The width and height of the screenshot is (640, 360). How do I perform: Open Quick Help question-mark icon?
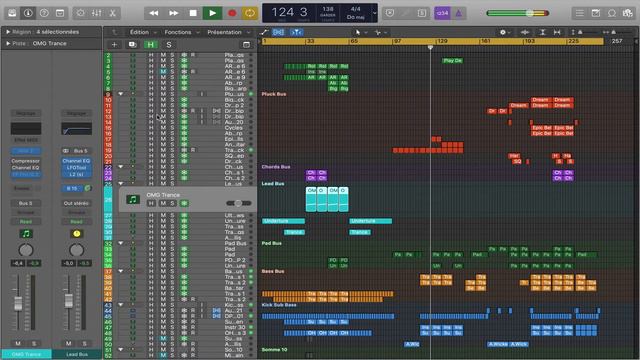tap(44, 13)
